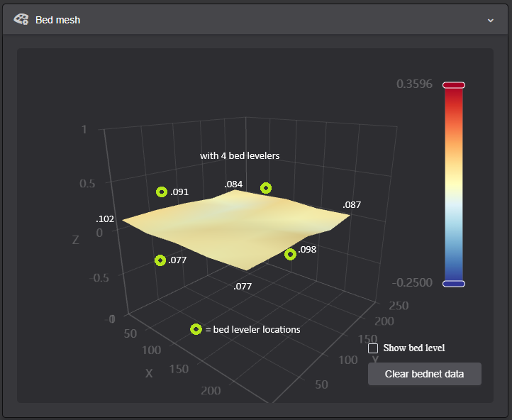Click the 3D bed mesh surface plot
This screenshot has height=420, width=512.
pyautogui.click(x=235, y=228)
